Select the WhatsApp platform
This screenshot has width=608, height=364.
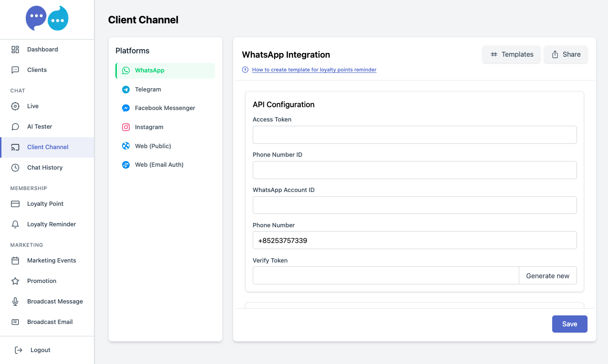(165, 71)
